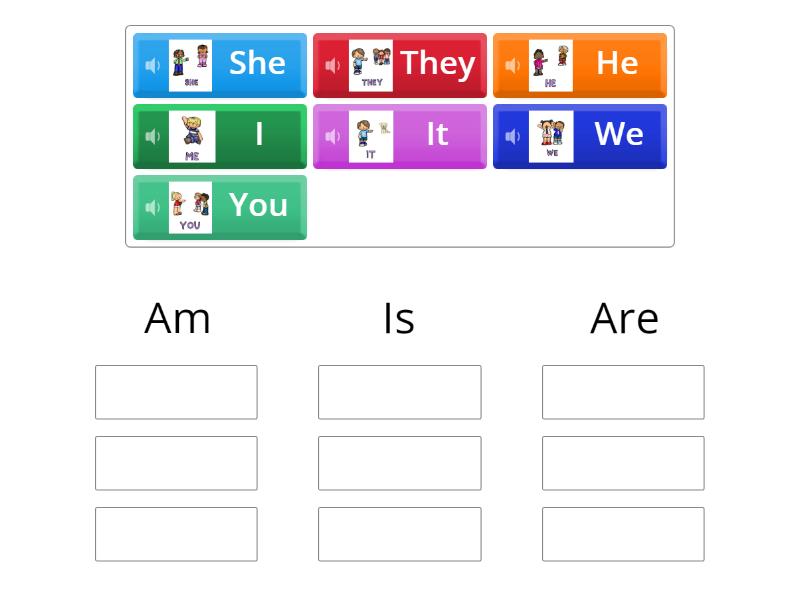The image size is (800, 600).
Task: Play audio on the "She" tile
Action: [x=152, y=64]
